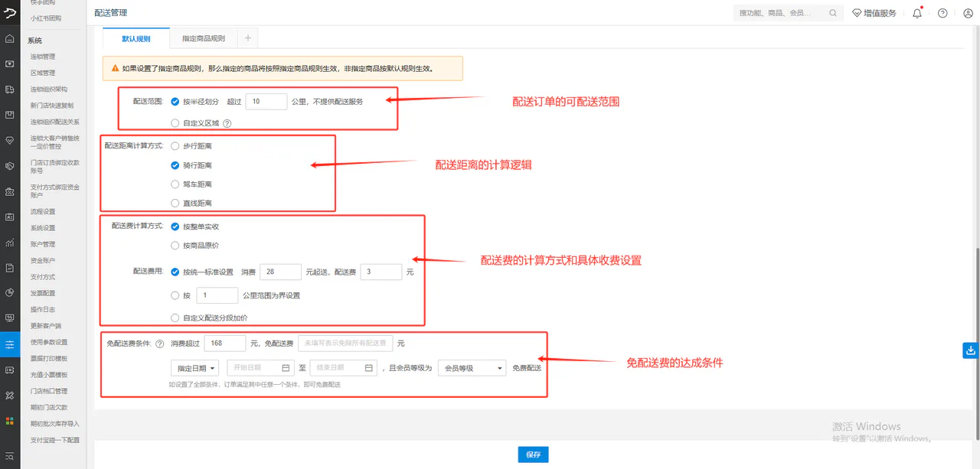Viewport: 980px width, 469px height.
Task: Click the magnifier icon in the search box
Action: tap(833, 13)
